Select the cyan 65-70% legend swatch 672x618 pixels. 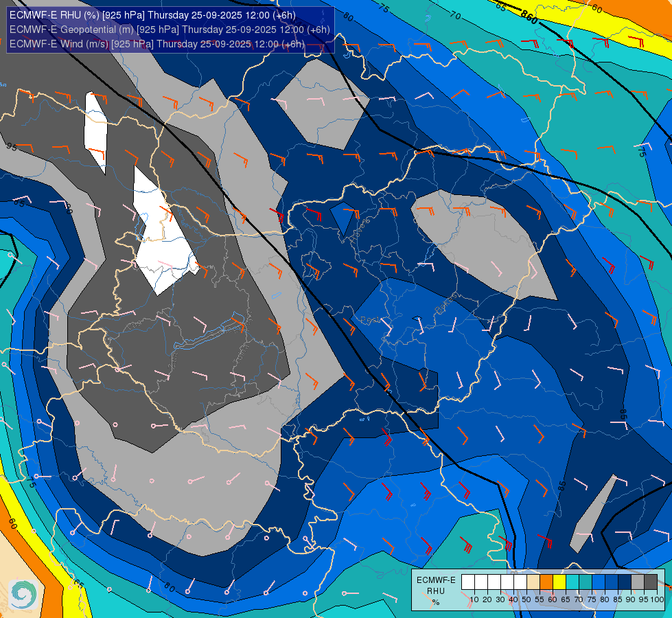(572, 582)
